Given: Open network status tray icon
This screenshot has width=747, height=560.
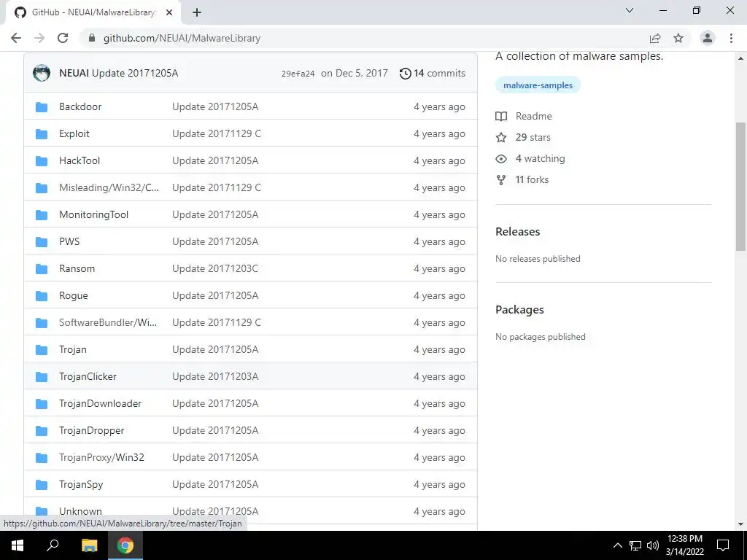Looking at the screenshot, I should pos(635,545).
